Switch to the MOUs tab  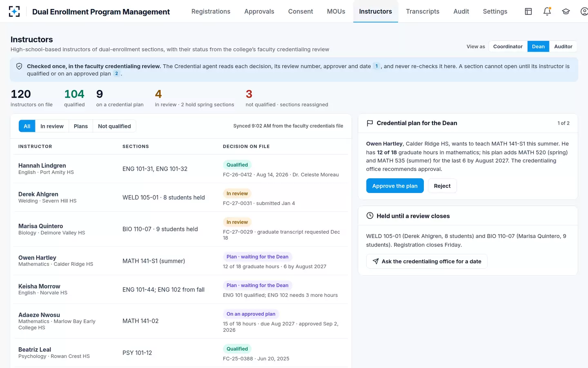pyautogui.click(x=336, y=11)
